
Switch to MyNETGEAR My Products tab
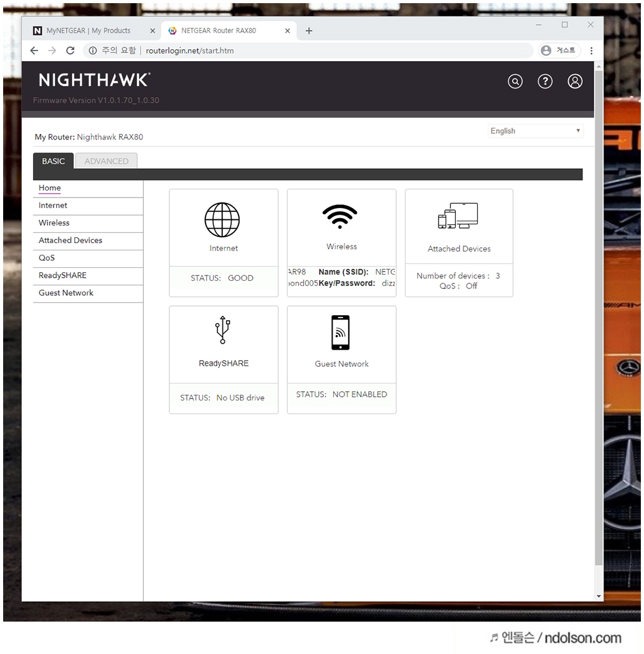[x=89, y=31]
